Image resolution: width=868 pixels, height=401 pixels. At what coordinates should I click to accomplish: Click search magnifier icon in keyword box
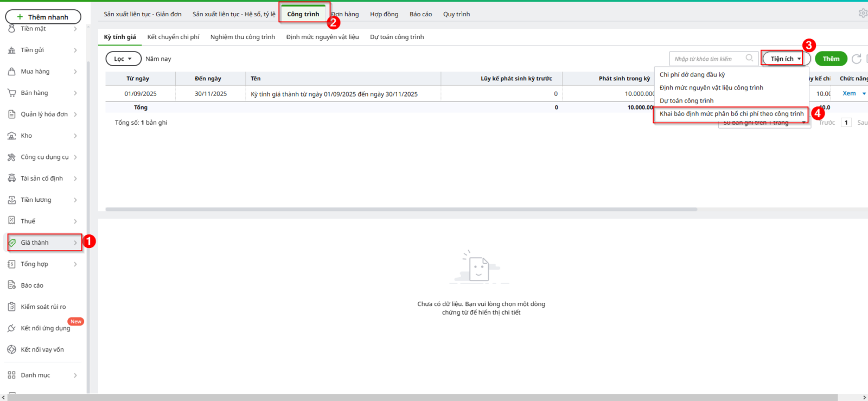(x=749, y=58)
